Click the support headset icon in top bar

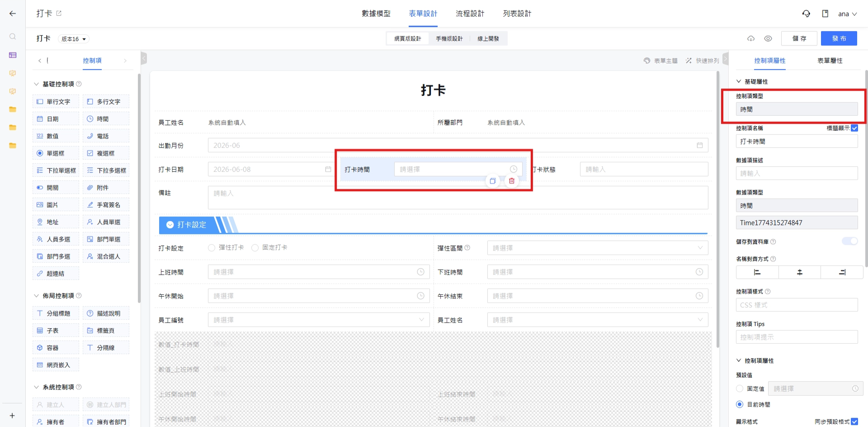click(x=806, y=14)
